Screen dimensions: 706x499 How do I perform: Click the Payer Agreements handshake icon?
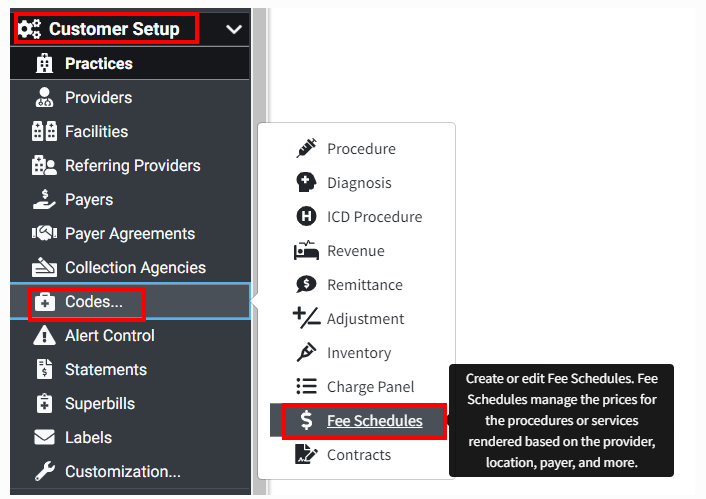pyautogui.click(x=44, y=234)
